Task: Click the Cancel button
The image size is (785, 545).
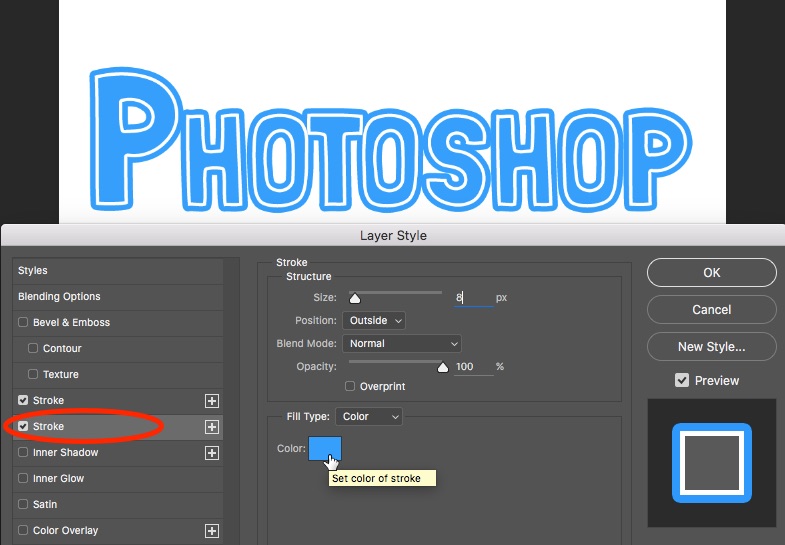Action: click(x=711, y=310)
